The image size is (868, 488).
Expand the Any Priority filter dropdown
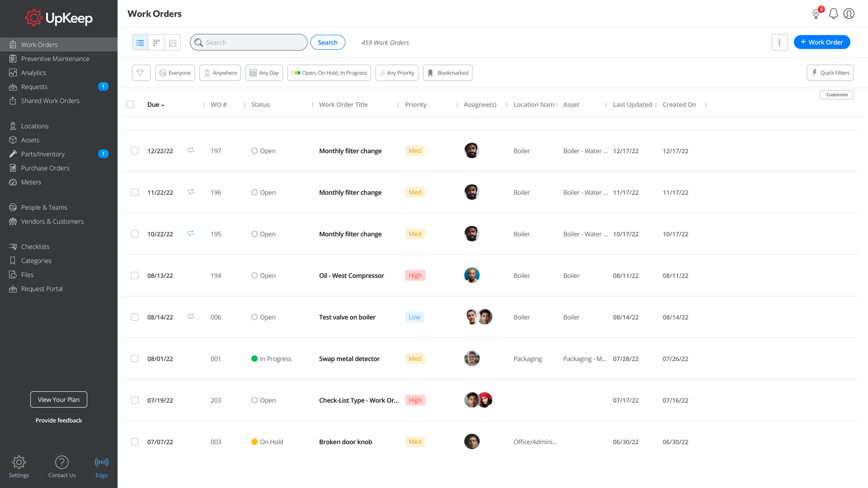click(396, 73)
